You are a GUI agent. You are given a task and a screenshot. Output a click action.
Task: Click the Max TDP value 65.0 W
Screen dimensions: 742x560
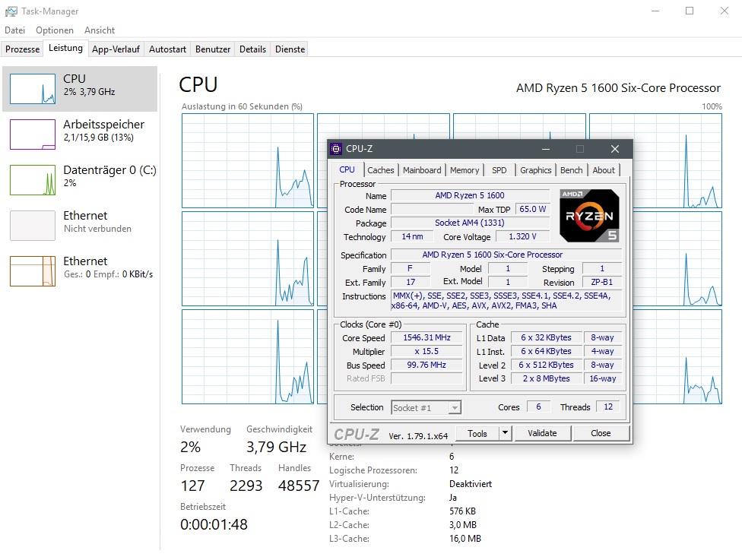[532, 209]
